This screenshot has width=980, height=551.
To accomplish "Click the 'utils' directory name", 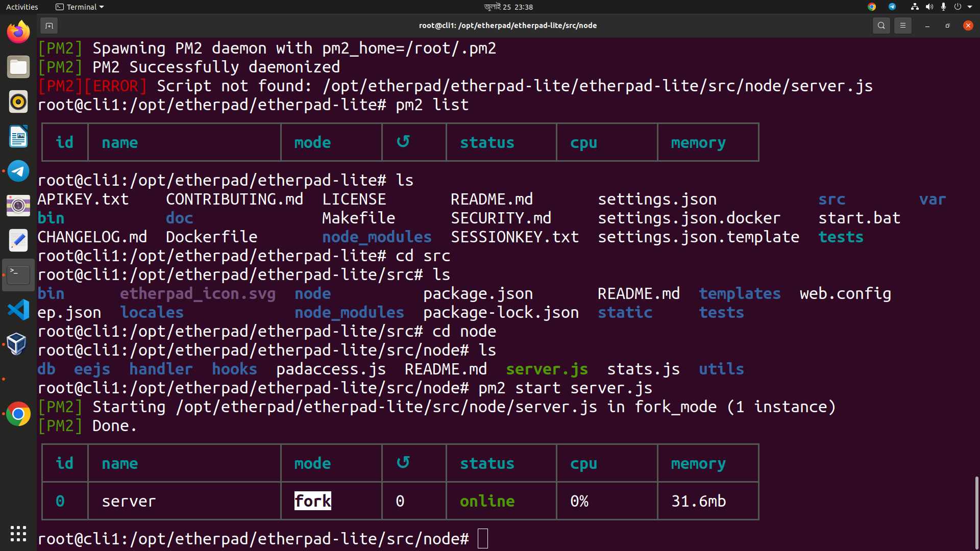I will (x=721, y=369).
